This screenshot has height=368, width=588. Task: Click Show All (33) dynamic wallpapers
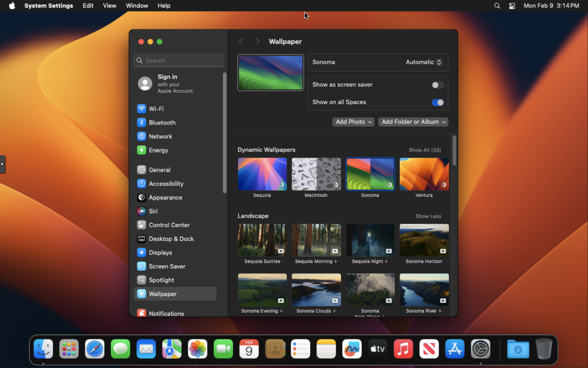[425, 150]
